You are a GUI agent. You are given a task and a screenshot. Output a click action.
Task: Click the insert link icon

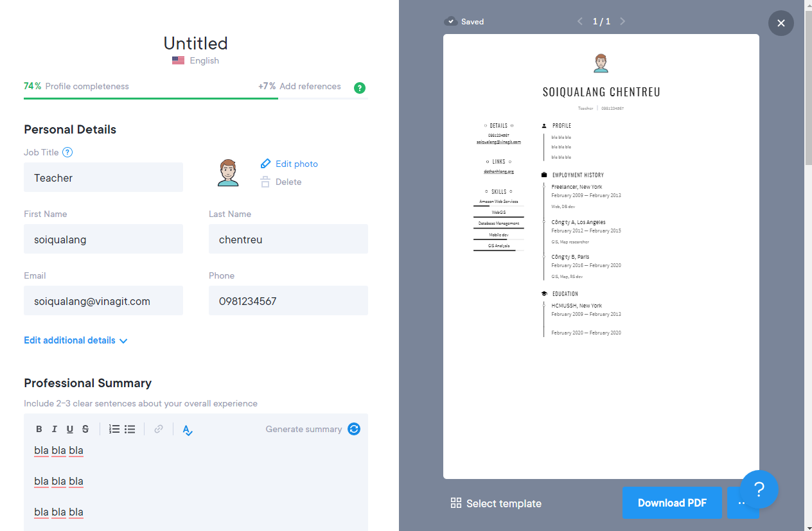[159, 430]
